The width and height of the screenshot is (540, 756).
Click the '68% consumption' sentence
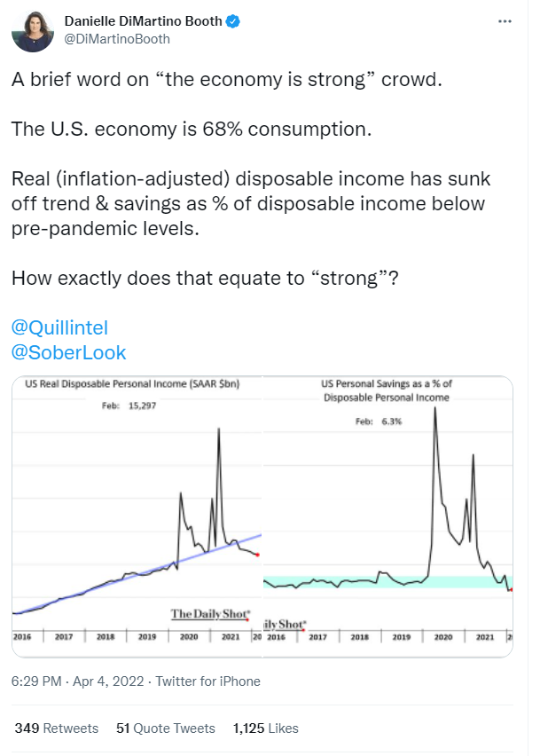pyautogui.click(x=190, y=129)
